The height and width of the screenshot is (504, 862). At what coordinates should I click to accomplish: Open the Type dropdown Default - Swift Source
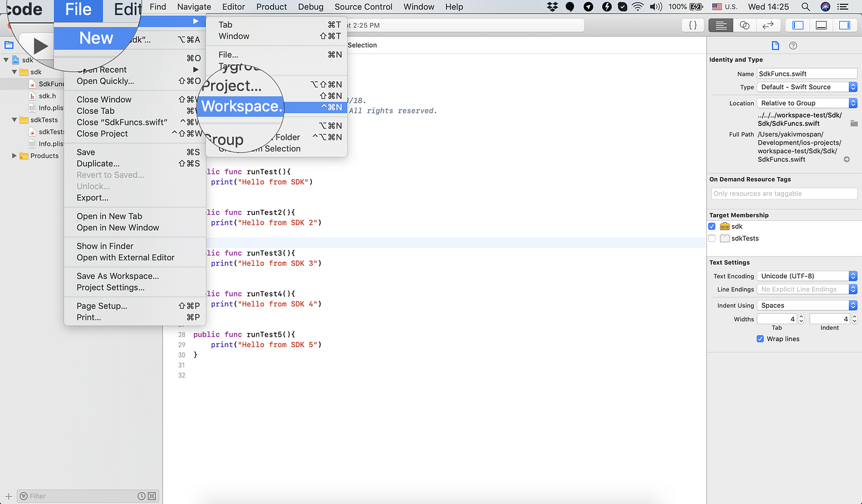(x=807, y=87)
